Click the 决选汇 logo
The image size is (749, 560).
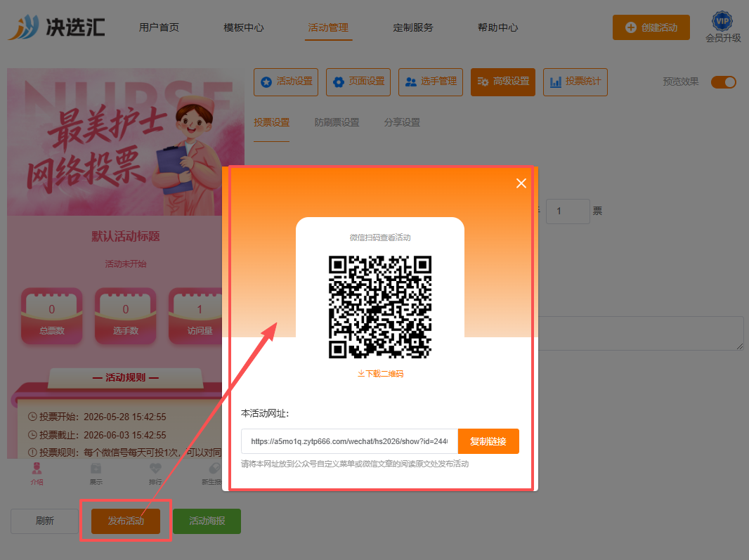pyautogui.click(x=56, y=27)
